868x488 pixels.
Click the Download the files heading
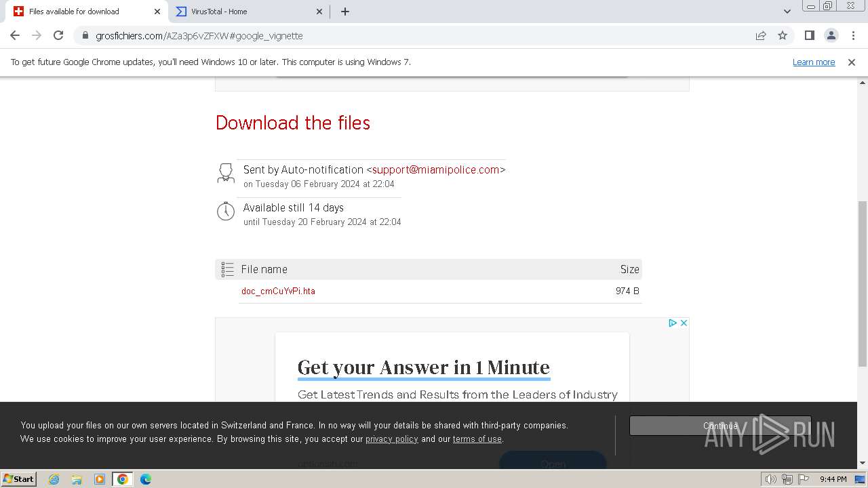(293, 123)
